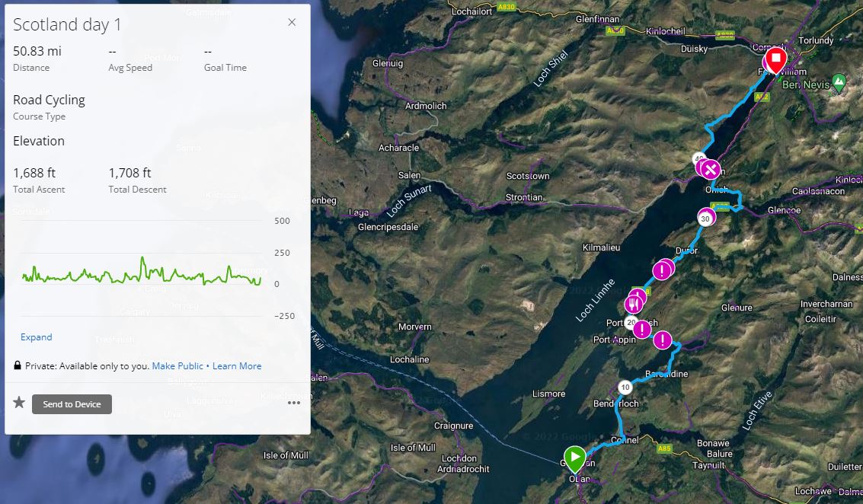Click the 250 axis label on the chart
The height and width of the screenshot is (504, 863).
coord(282,253)
